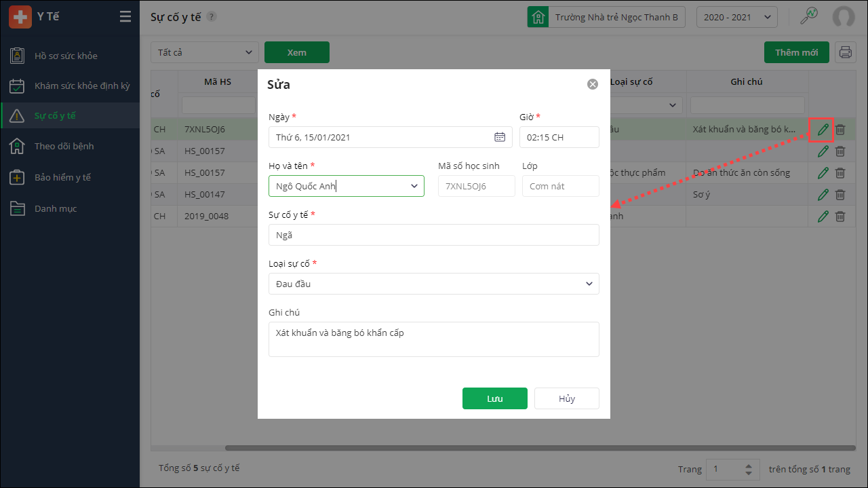Image resolution: width=868 pixels, height=488 pixels.
Task: Open the Loại sự cố dropdown
Action: pyautogui.click(x=589, y=284)
